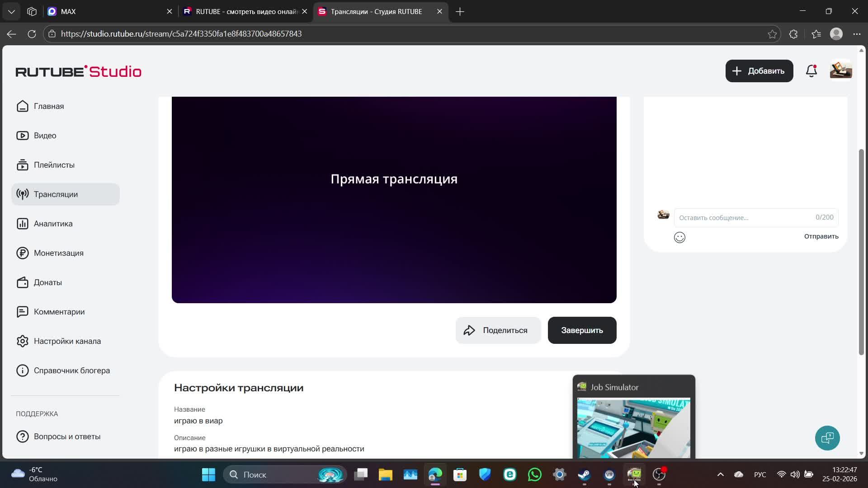868x488 pixels.
Task: Click Отправить to send chat message
Action: coord(821,236)
